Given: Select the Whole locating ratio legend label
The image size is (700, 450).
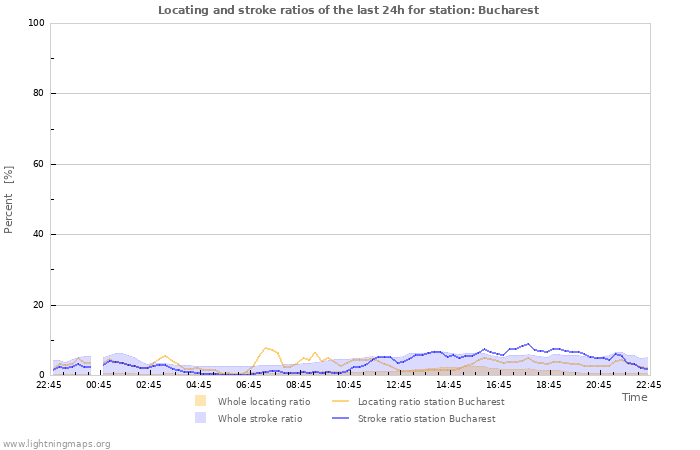Looking at the screenshot, I should coord(264,401).
